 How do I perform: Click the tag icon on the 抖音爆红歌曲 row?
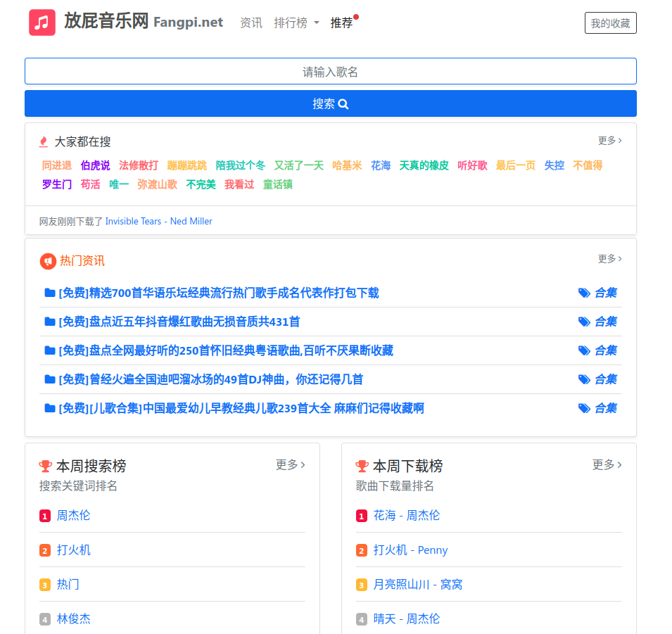[x=584, y=322]
